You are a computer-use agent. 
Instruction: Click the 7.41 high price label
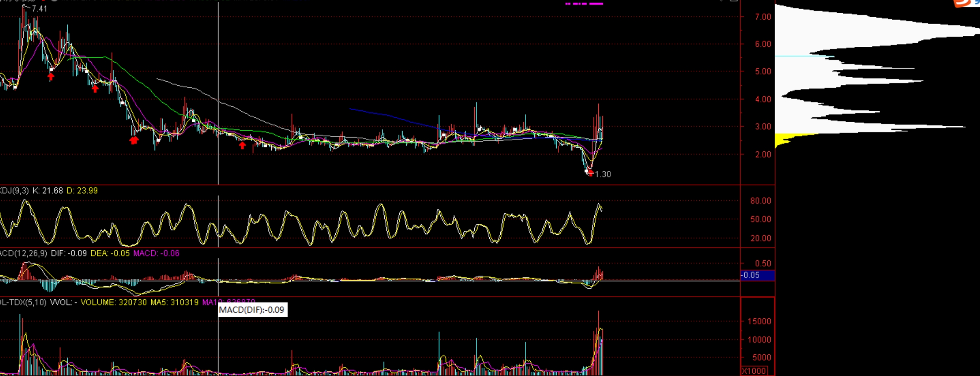click(x=40, y=9)
